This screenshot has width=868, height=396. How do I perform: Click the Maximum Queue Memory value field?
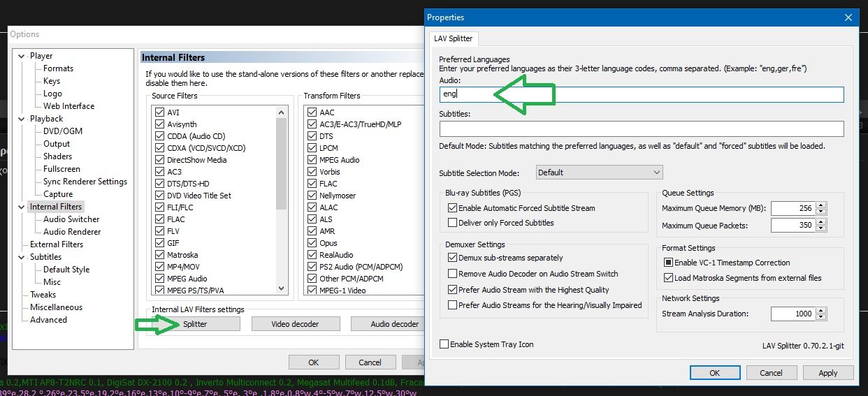[793, 209]
